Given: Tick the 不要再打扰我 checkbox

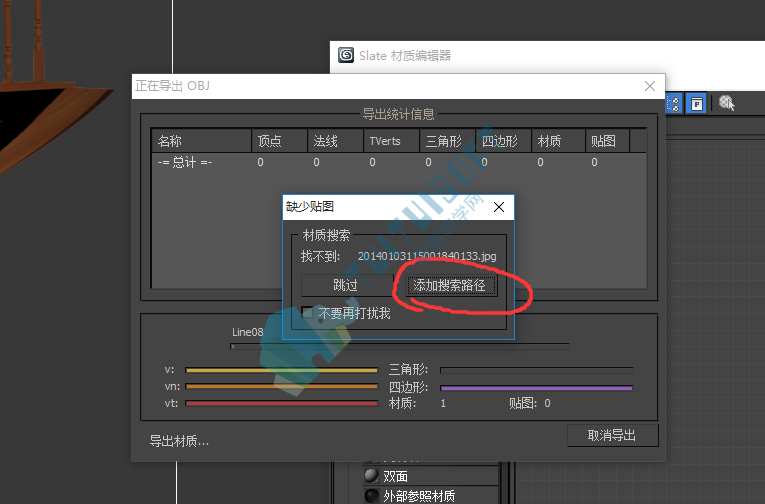Looking at the screenshot, I should click(x=307, y=312).
